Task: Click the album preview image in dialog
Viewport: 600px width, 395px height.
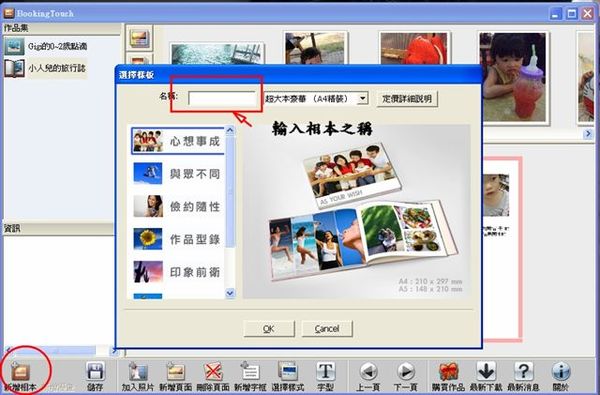Action: pyautogui.click(x=357, y=211)
